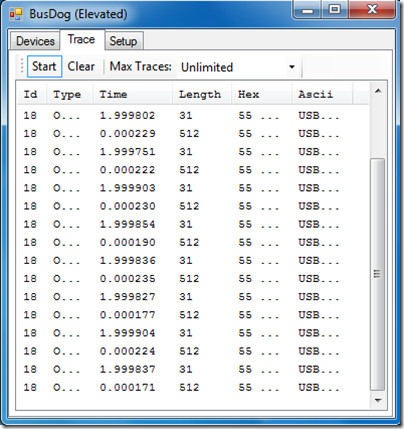Select the trace with time 1.999827
Viewport: 404px width, 429px height.
tap(193, 297)
